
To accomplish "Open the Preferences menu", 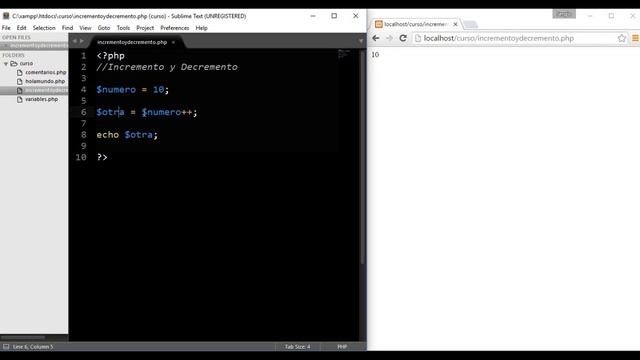I will click(175, 28).
